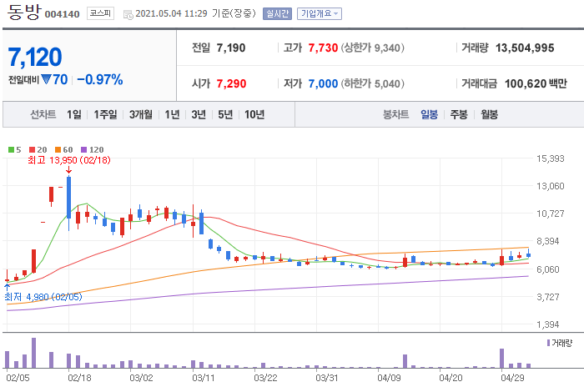Click the 04/29 date axis label
The width and height of the screenshot is (584, 392).
[x=512, y=378]
